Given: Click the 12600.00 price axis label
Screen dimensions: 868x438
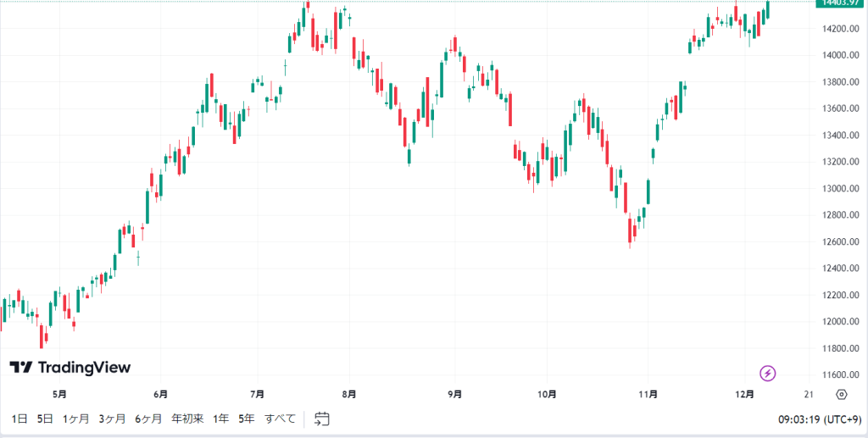Looking at the screenshot, I should tap(840, 241).
